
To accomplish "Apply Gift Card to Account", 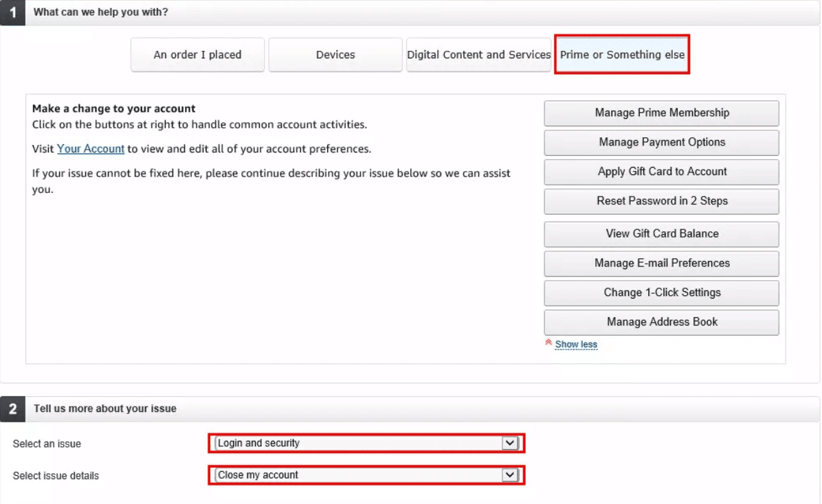I will pos(660,172).
